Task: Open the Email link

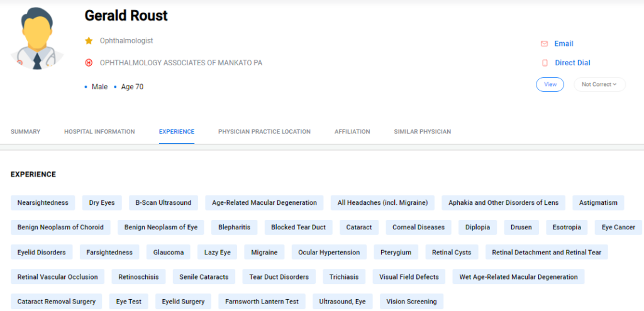Action: 563,43
